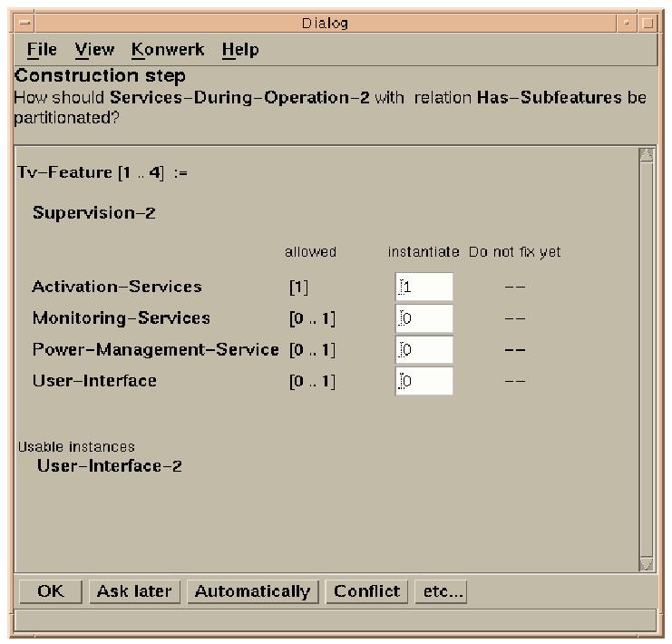
Task: Focus the User-Interface instantiate field
Action: [x=424, y=381]
